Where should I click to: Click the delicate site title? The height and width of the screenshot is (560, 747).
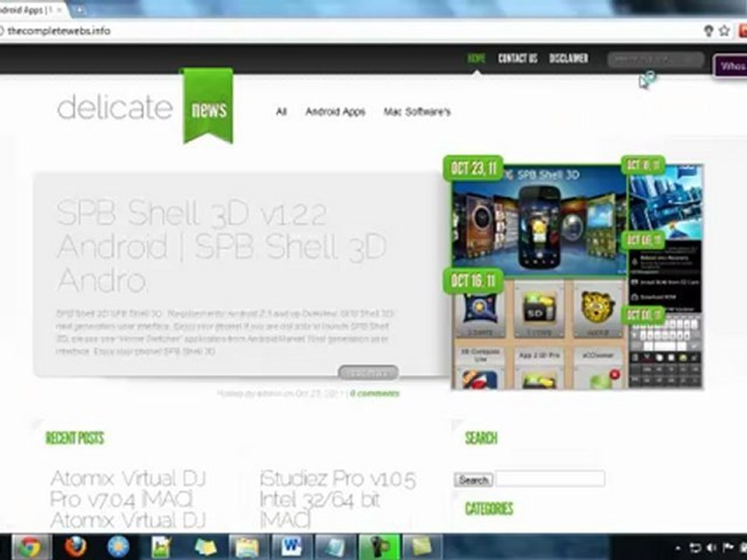(x=114, y=107)
